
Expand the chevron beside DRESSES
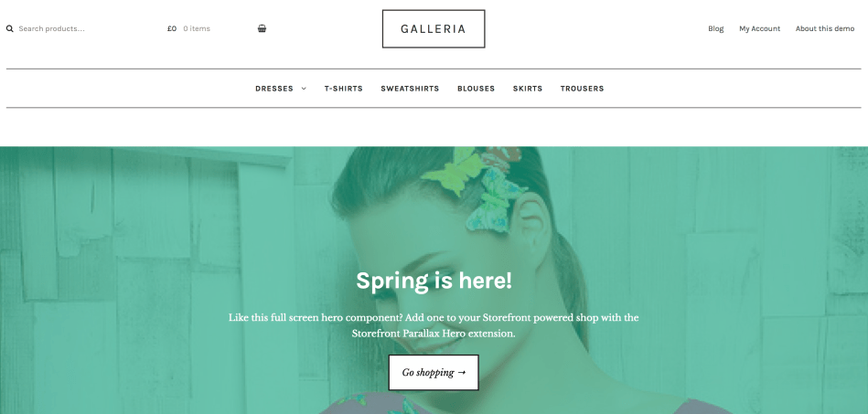304,89
